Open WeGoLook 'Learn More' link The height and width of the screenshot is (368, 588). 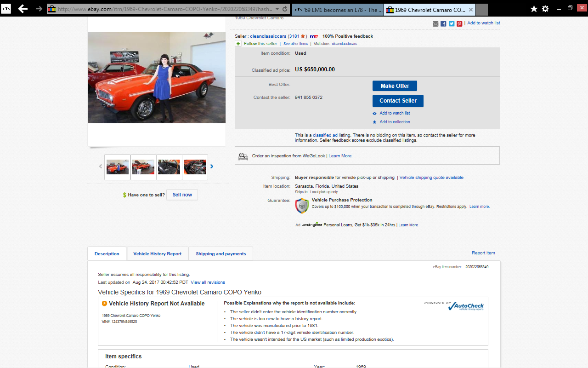point(340,156)
